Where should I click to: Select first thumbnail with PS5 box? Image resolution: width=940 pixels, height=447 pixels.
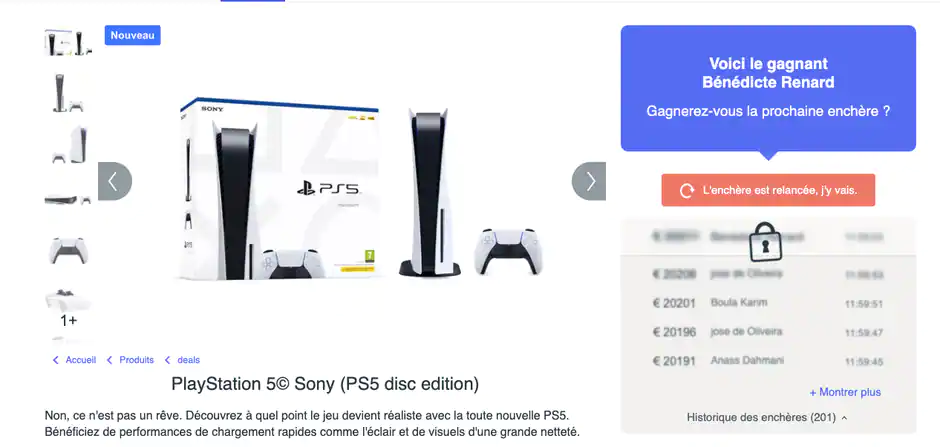point(69,42)
